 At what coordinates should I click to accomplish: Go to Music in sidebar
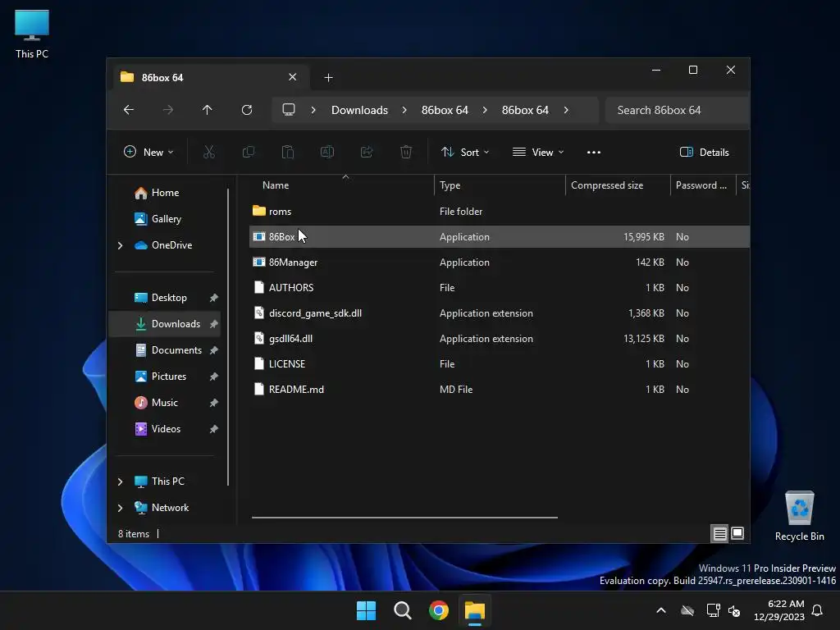pyautogui.click(x=164, y=403)
